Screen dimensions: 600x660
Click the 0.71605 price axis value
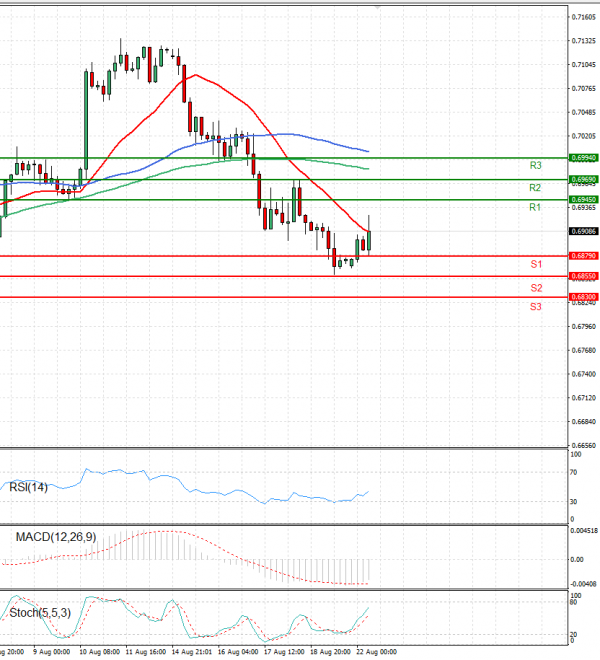click(584, 17)
